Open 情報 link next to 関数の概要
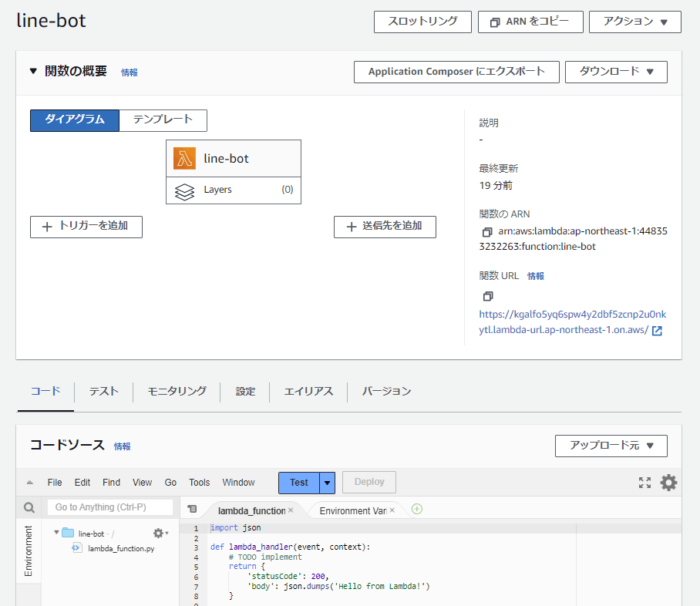This screenshot has width=700, height=606. (x=130, y=72)
